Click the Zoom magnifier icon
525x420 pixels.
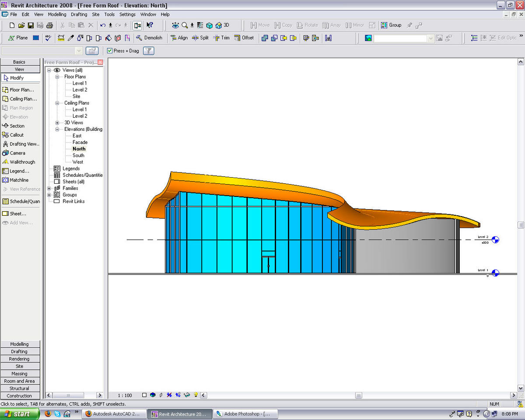pyautogui.click(x=185, y=25)
